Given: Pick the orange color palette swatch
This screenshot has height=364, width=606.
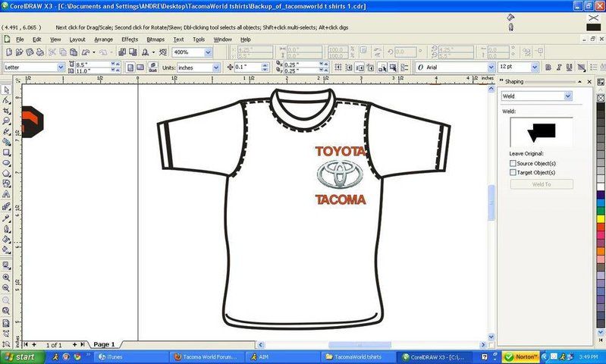Looking at the screenshot, I should (601, 251).
